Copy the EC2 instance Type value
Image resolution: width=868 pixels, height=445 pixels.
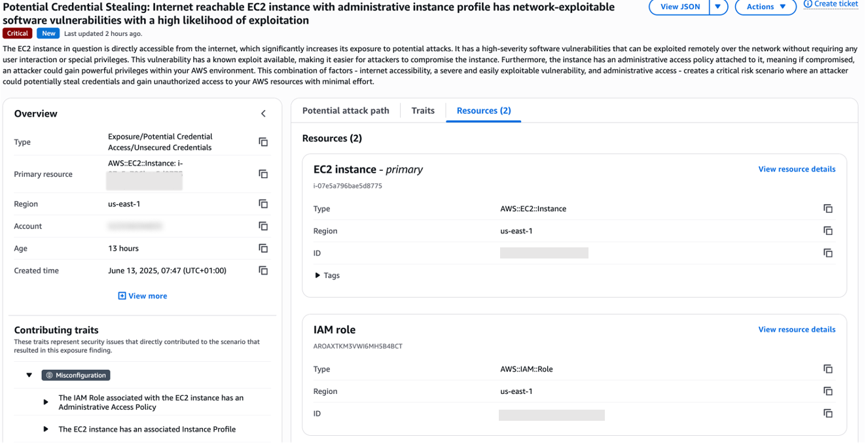[x=828, y=209]
